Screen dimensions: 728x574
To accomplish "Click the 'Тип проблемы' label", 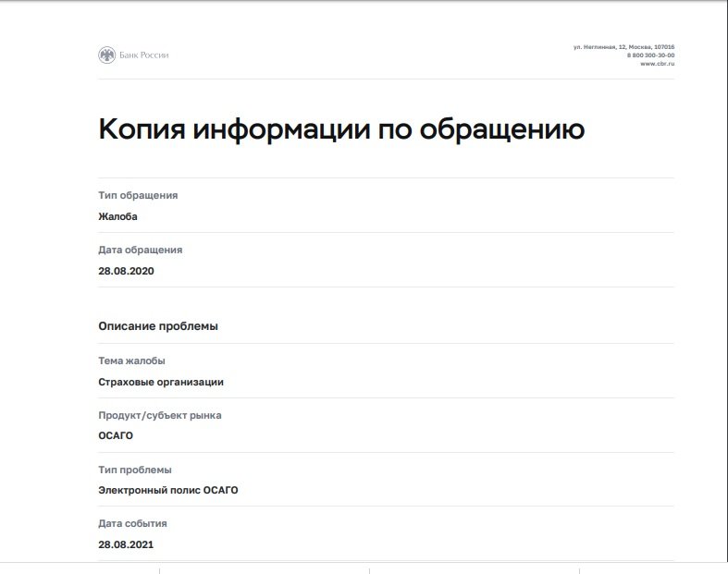I will [x=135, y=470].
